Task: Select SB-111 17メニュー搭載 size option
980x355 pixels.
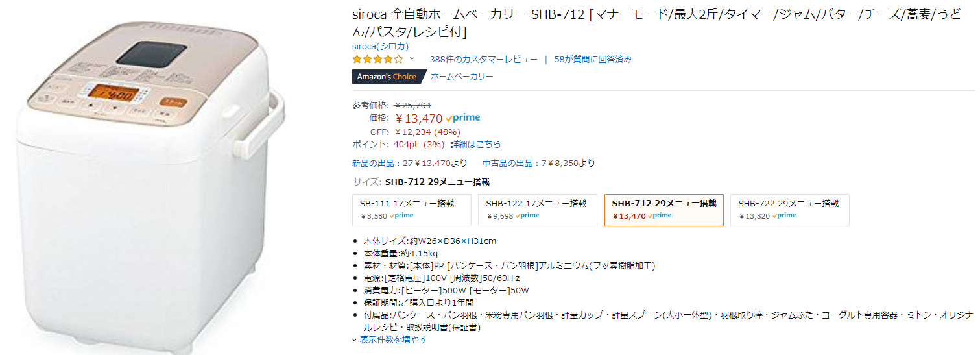Action: 411,210
